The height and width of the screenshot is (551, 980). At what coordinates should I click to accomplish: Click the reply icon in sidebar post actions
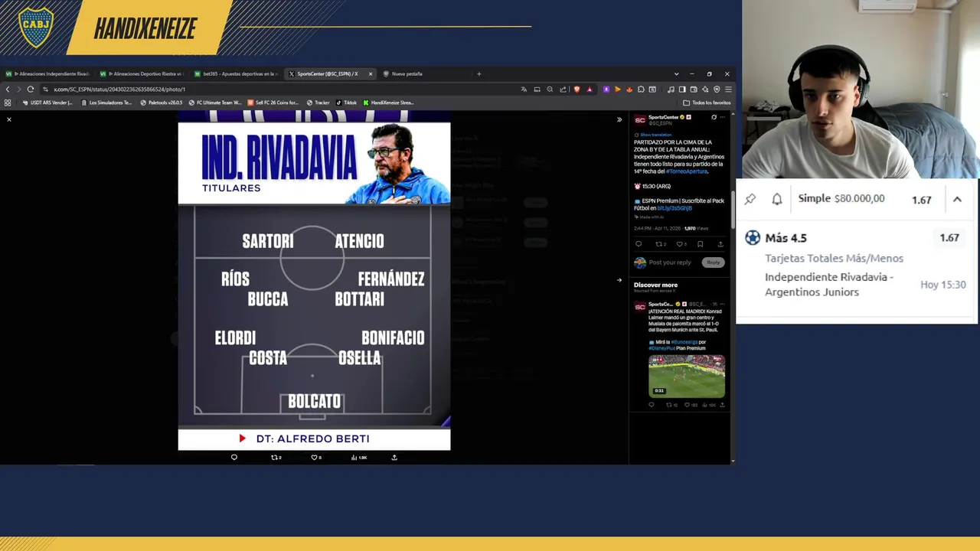tap(639, 244)
